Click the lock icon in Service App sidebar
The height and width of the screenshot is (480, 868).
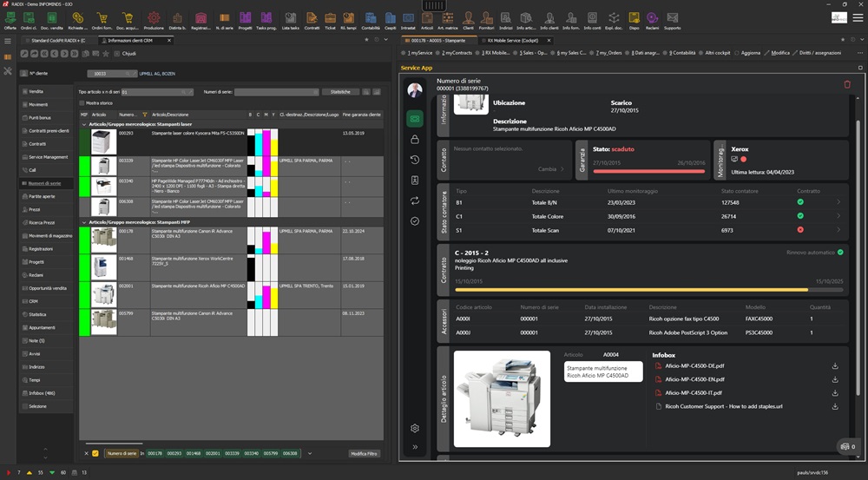coord(415,140)
